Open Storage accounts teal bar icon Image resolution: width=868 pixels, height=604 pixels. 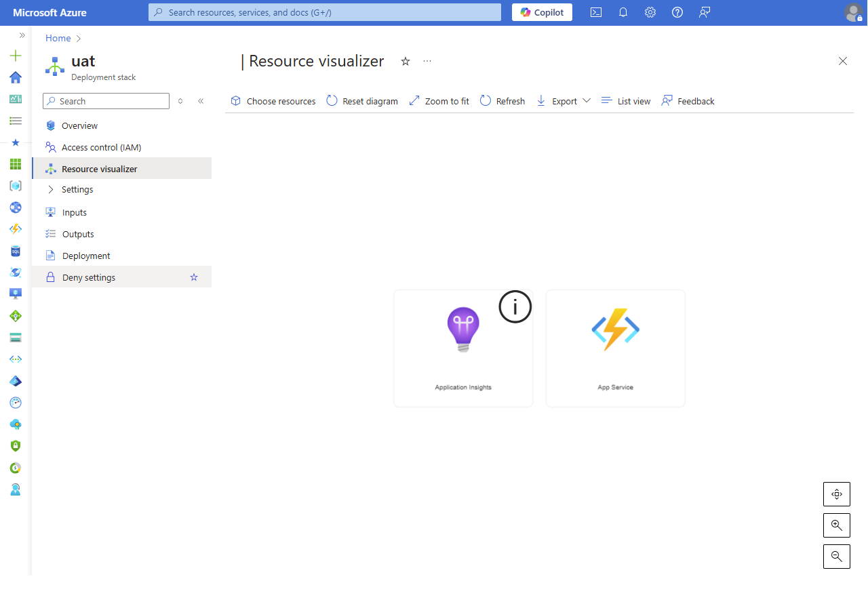[x=16, y=338]
